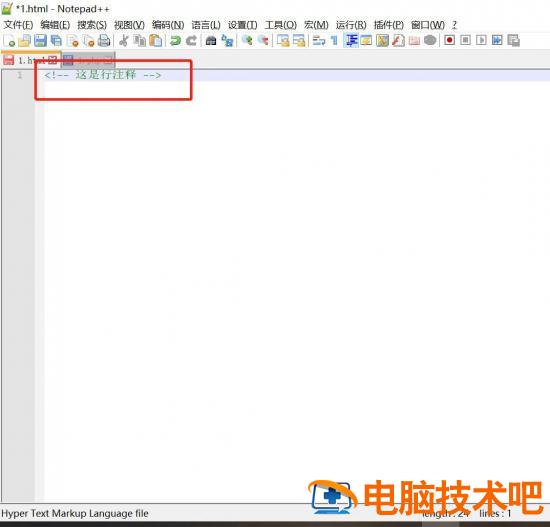Open the User Defined Language icon

pos(366,41)
